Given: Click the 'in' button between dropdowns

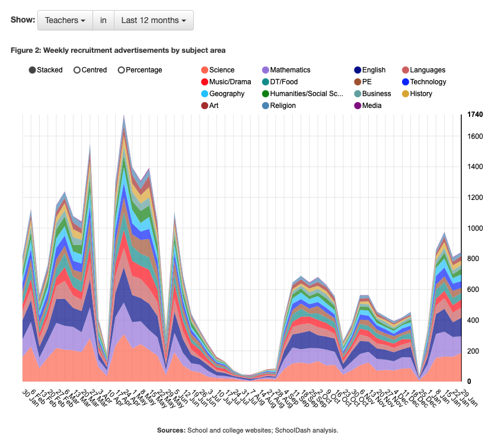Looking at the screenshot, I should click(x=103, y=20).
